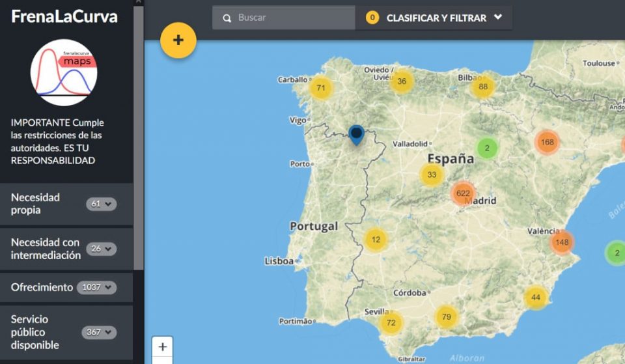Click the sidebar vertical scrollbar
This screenshot has height=364, width=625.
[138, 137]
